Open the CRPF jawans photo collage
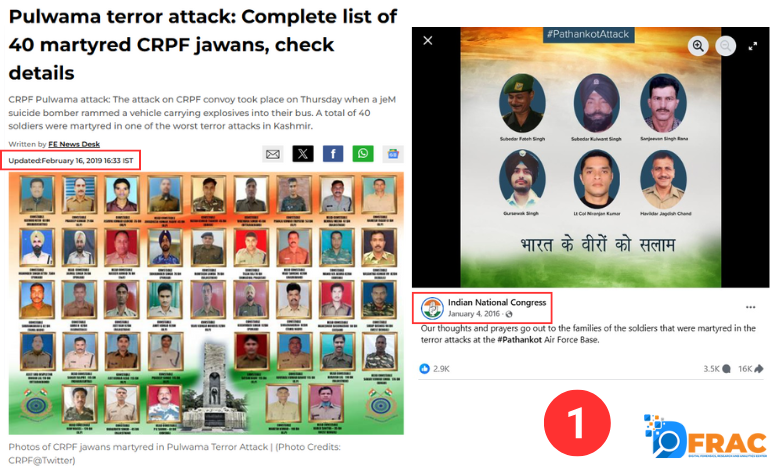Image resolution: width=777 pixels, height=470 pixels. coord(206,303)
